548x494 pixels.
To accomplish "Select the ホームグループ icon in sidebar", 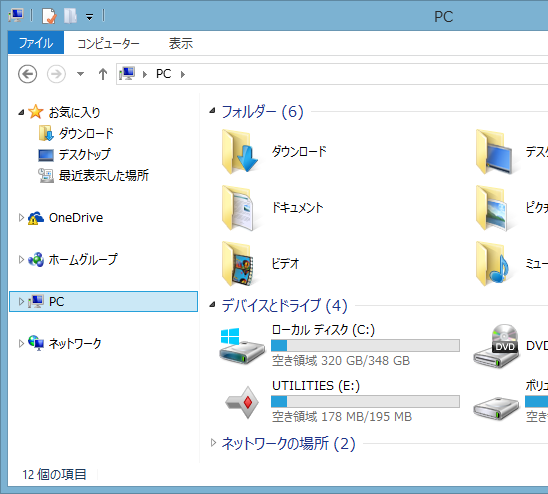I will tap(36, 259).
